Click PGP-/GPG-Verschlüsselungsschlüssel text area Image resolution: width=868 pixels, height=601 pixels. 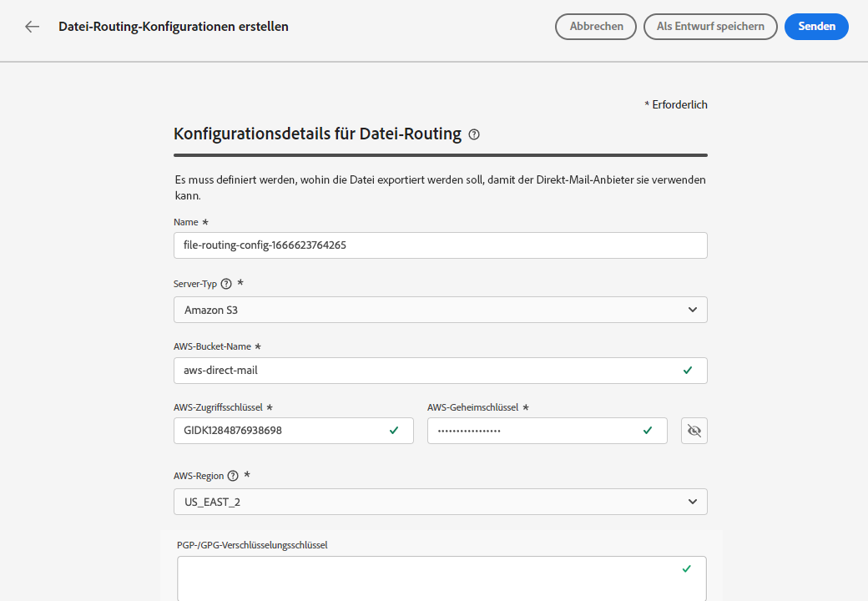point(426,579)
